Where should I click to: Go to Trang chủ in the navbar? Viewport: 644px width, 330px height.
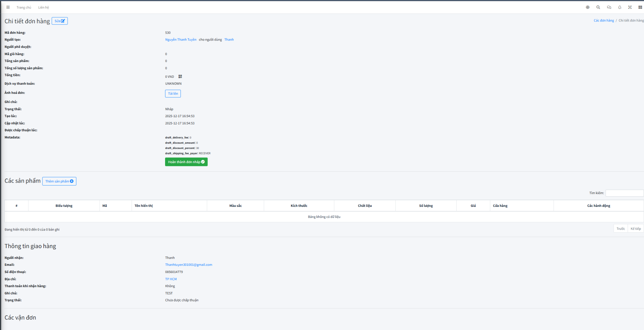point(24,8)
